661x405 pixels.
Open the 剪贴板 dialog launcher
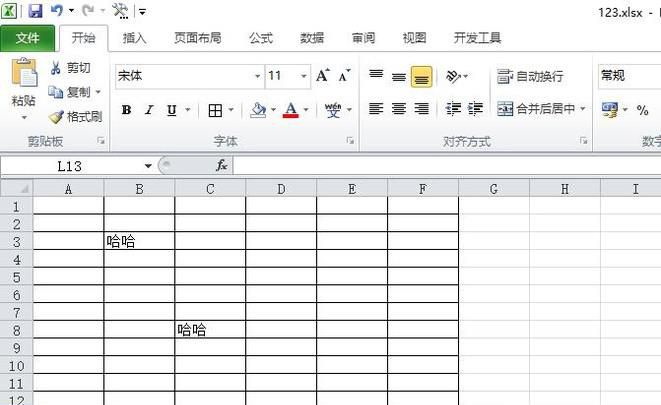(101, 141)
